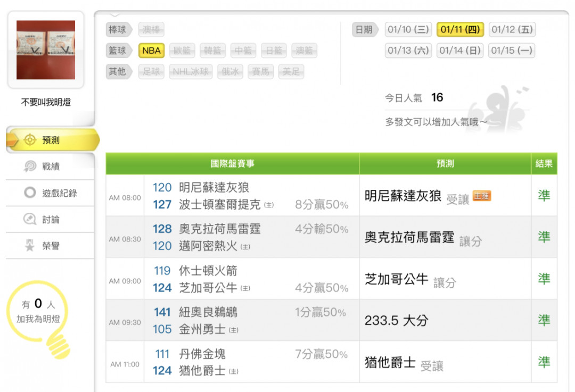The width and height of the screenshot is (575, 392).
Task: Click team 波士頓塞爾提克
Action: 220,204
